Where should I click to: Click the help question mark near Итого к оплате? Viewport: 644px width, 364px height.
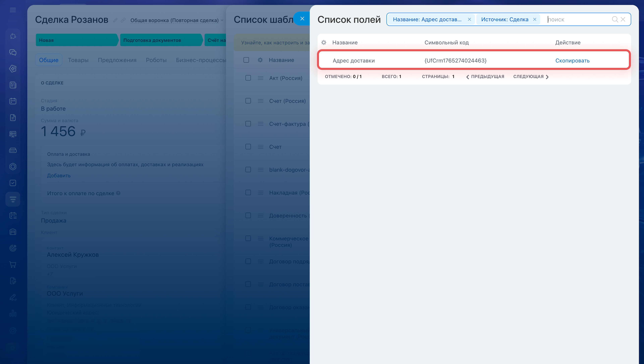pos(118,193)
